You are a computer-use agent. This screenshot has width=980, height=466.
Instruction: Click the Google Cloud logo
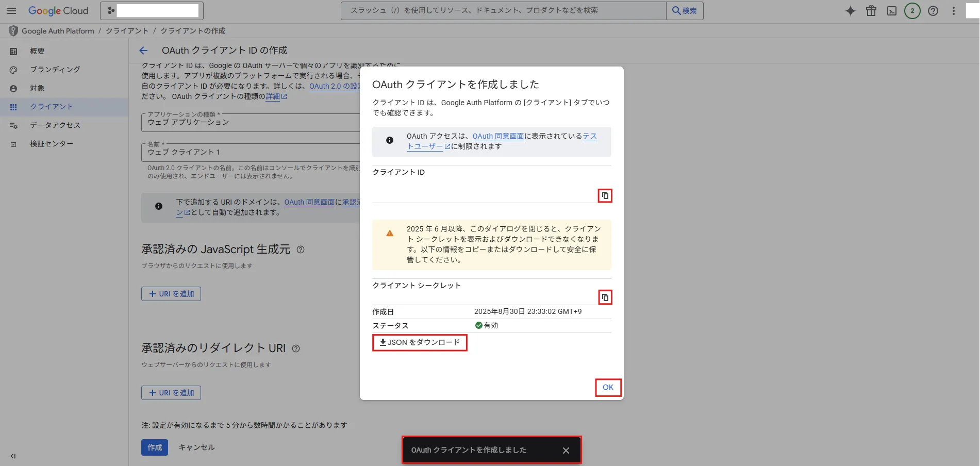click(x=58, y=11)
